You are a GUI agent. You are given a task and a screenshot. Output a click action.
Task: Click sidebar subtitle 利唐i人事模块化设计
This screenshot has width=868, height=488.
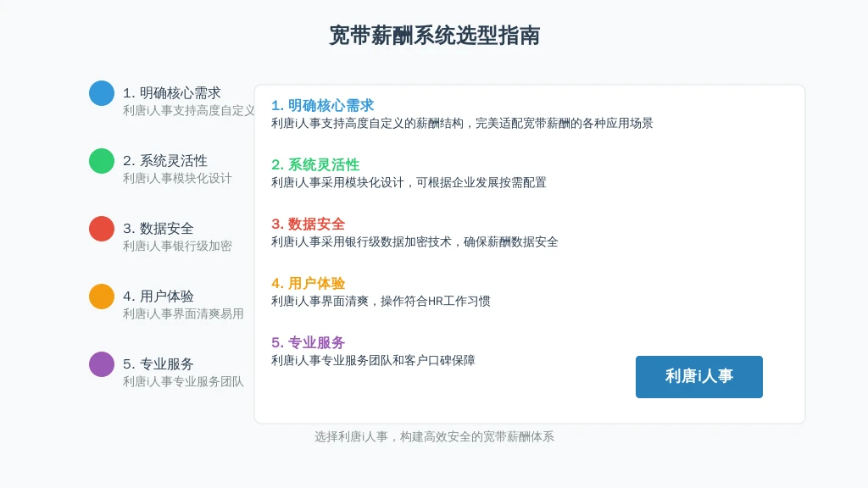[x=177, y=178]
